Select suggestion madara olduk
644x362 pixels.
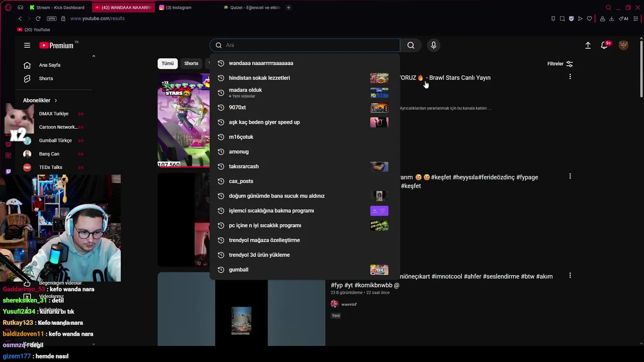click(x=305, y=93)
